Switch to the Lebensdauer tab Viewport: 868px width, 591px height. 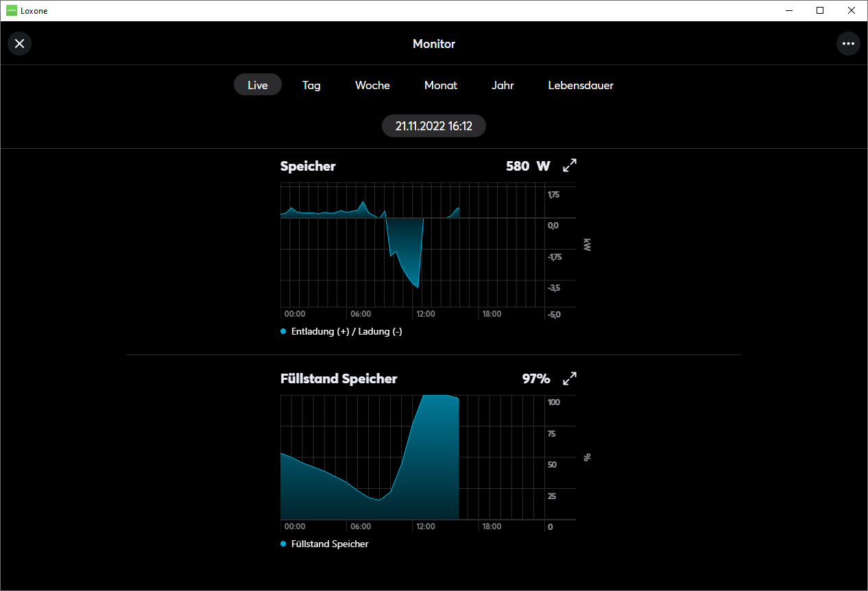pyautogui.click(x=581, y=85)
